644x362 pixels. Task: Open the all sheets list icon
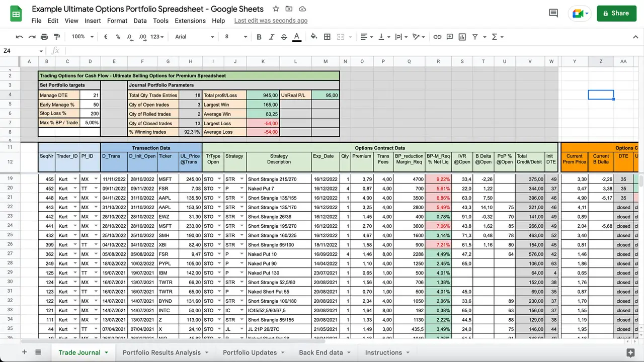tap(38, 352)
